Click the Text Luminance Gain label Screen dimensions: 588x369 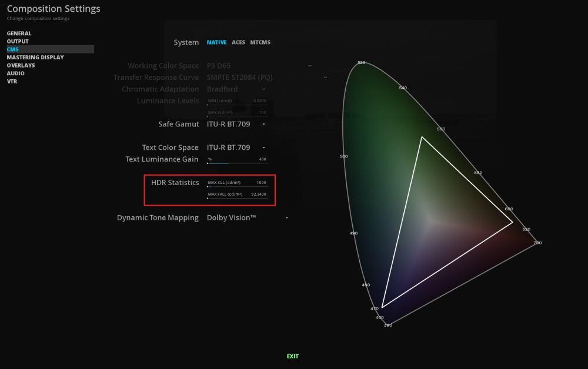coord(162,159)
